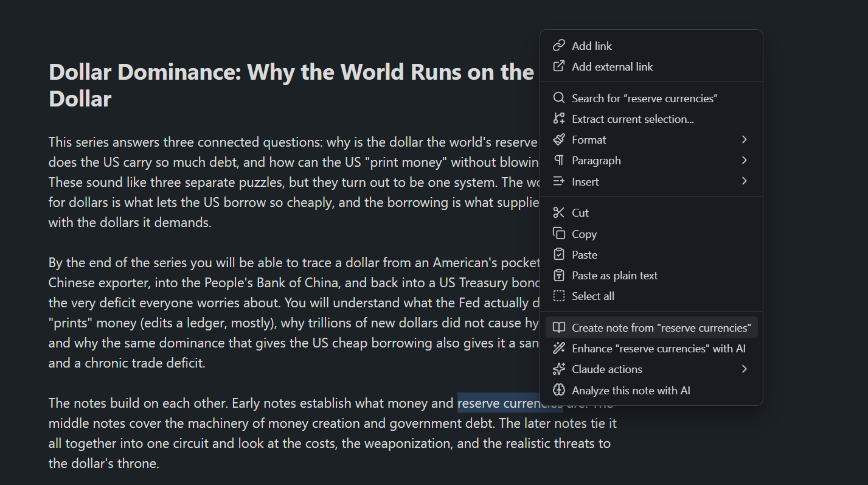Choose Select all in the menu
The image size is (868, 485).
[x=651, y=296]
